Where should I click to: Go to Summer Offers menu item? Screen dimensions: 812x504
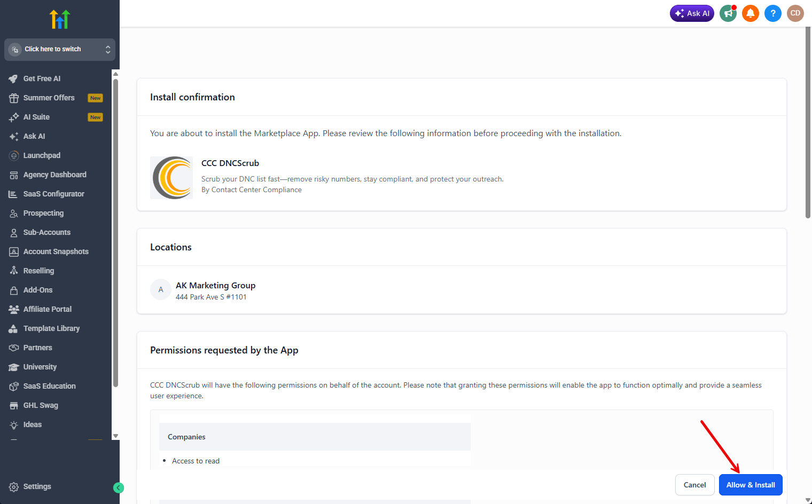click(x=49, y=98)
